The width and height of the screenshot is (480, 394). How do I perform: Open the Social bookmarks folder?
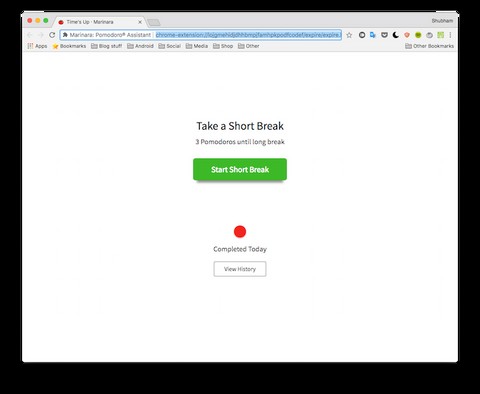pos(169,46)
